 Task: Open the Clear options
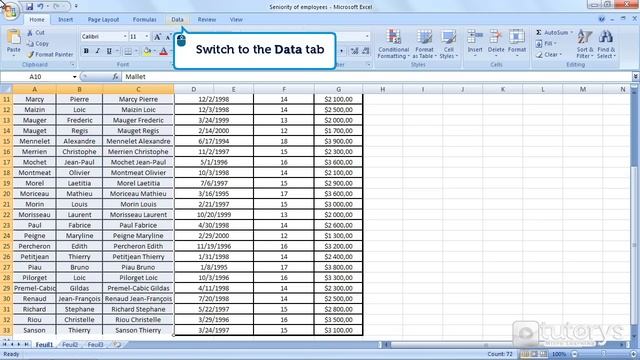pos(548,54)
